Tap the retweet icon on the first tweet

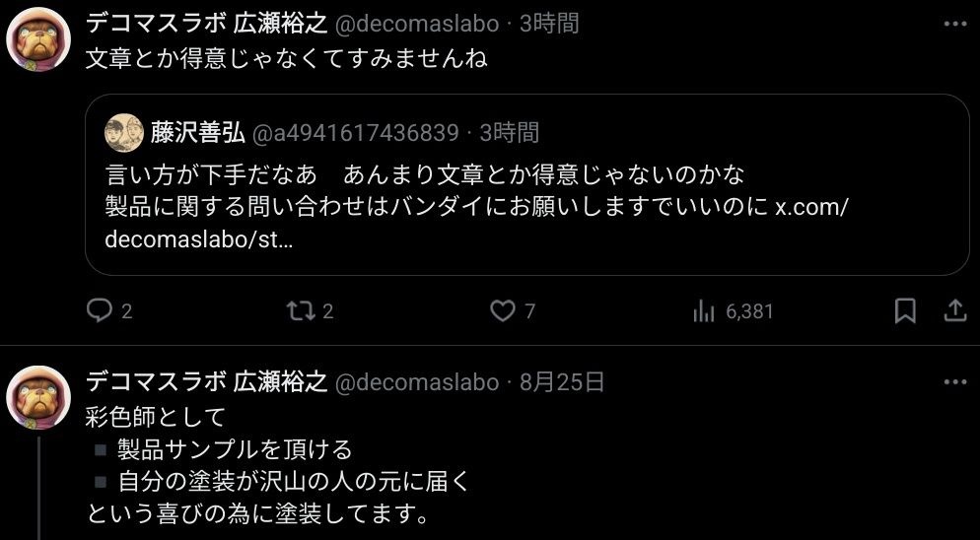point(301,310)
